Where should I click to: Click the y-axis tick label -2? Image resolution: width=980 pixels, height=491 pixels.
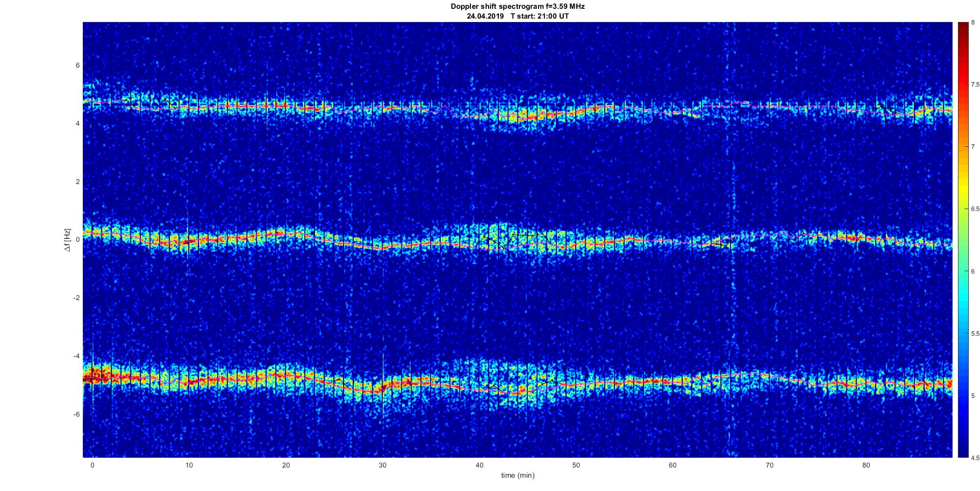76,298
